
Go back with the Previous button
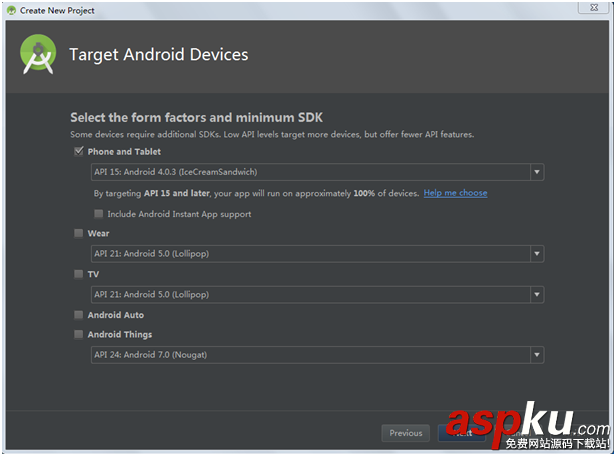(x=406, y=433)
